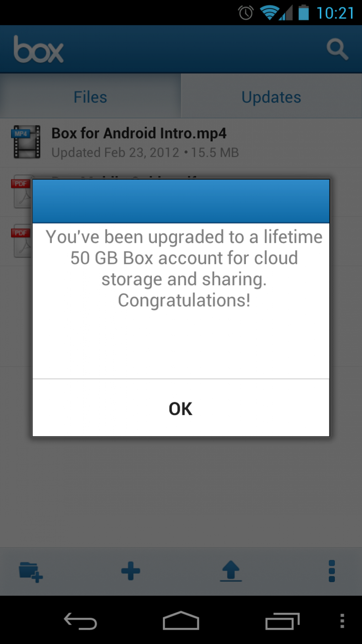The height and width of the screenshot is (644, 362).
Task: Tap the Box logo in the header
Action: (x=39, y=49)
